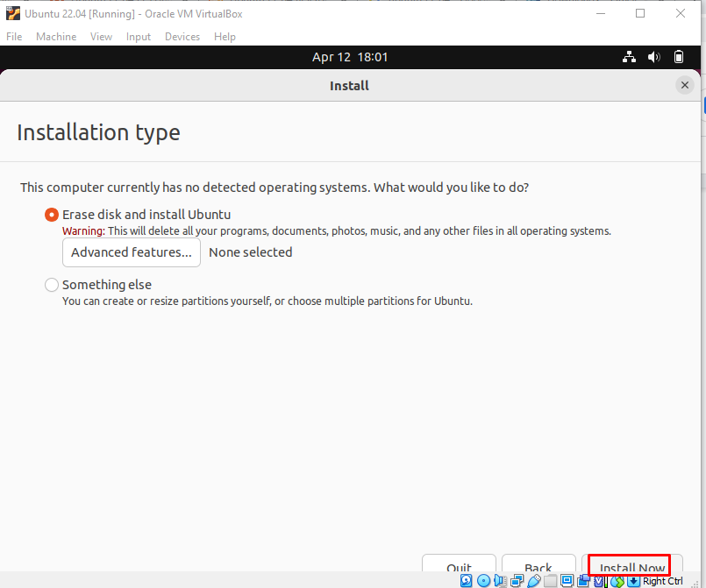
Task: Click the 'None selected' text beside Advanced features
Action: point(250,252)
